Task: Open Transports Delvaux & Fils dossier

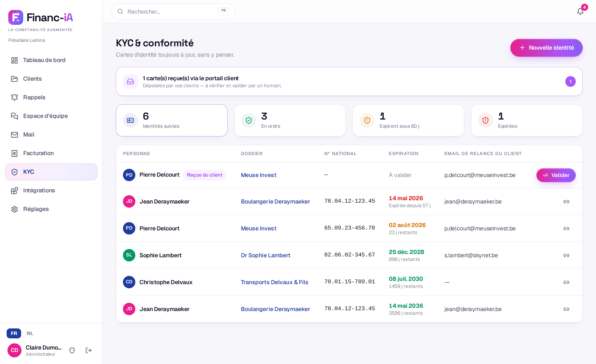Action: (x=274, y=282)
